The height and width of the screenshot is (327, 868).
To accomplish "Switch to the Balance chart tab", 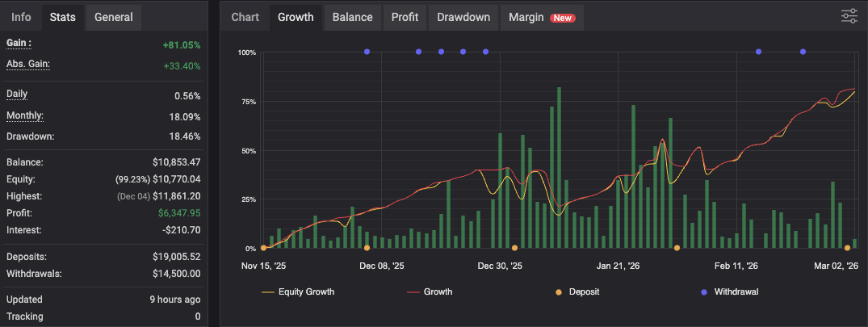I will point(352,17).
